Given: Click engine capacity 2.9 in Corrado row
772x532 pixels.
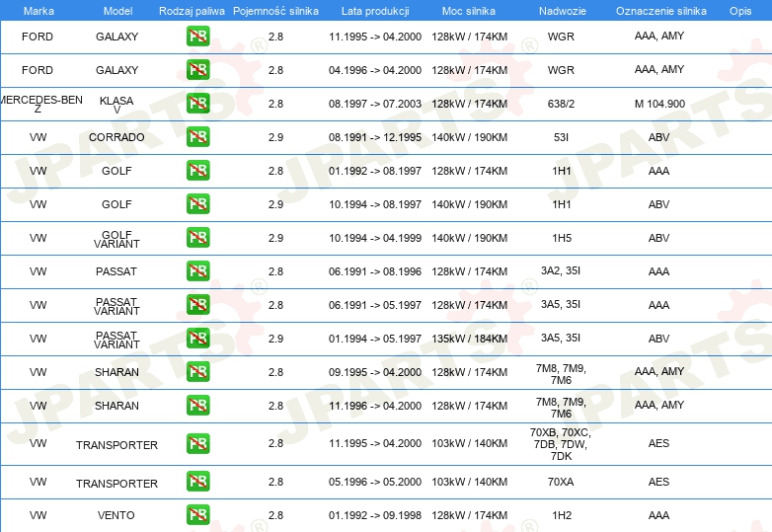Looking at the screenshot, I should [x=275, y=137].
